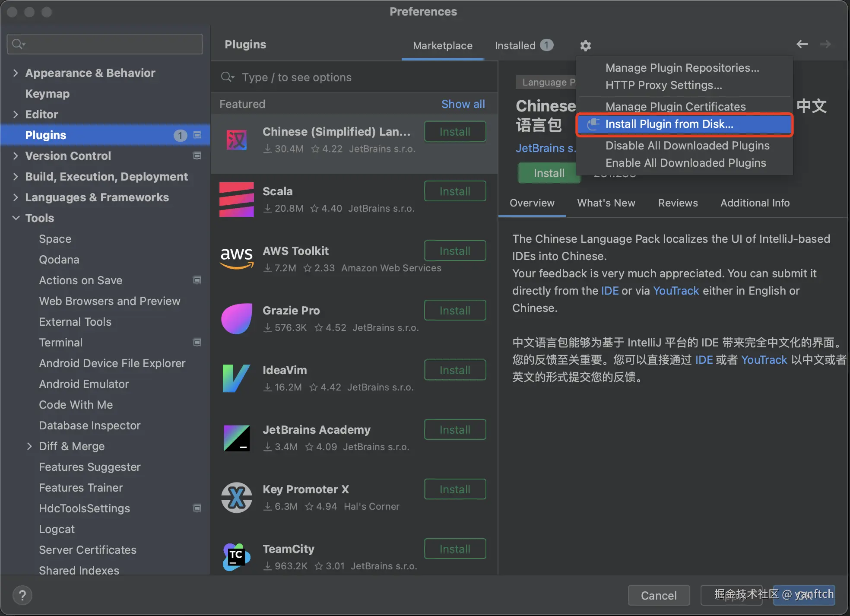Image resolution: width=850 pixels, height=616 pixels.
Task: Expand the Diff & Merge node
Action: tap(29, 446)
